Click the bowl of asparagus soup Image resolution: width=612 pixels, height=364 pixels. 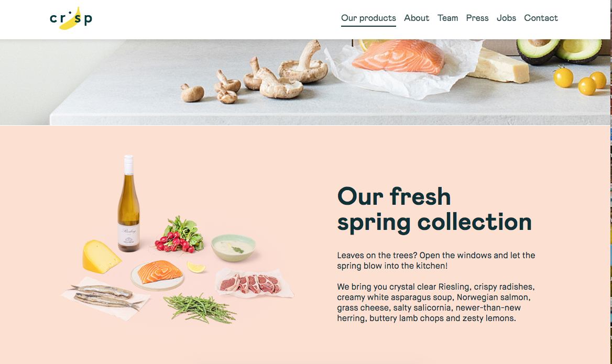[233, 248]
